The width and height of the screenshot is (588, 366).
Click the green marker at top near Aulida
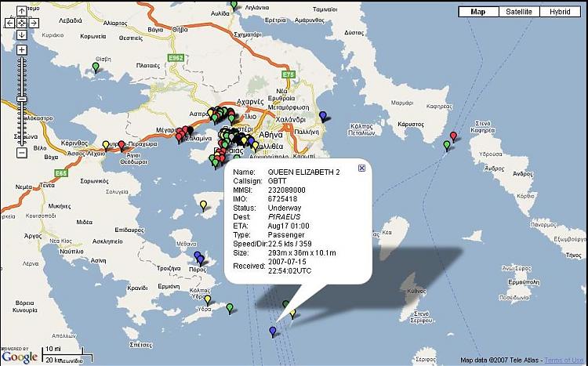point(234,5)
